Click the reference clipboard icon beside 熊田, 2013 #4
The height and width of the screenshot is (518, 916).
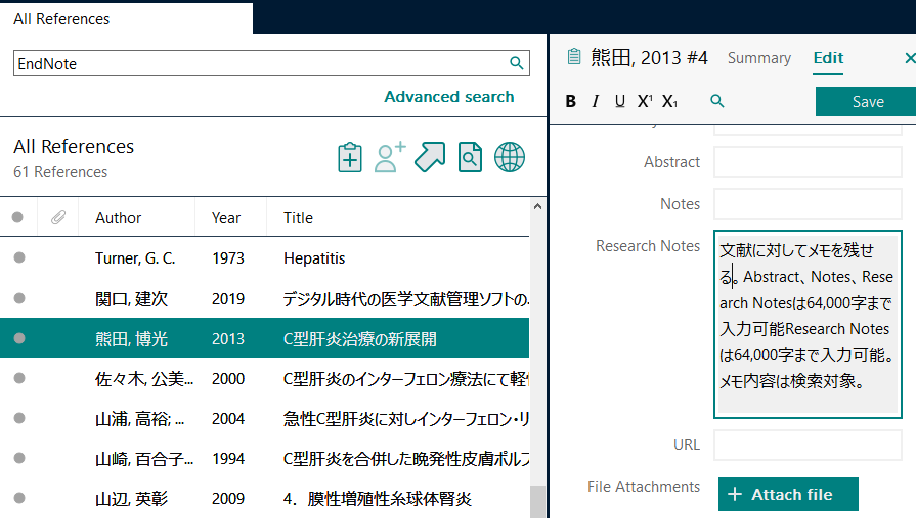pyautogui.click(x=574, y=57)
